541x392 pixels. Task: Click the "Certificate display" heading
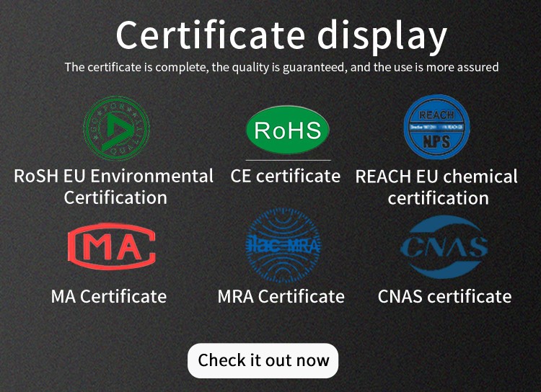click(281, 35)
